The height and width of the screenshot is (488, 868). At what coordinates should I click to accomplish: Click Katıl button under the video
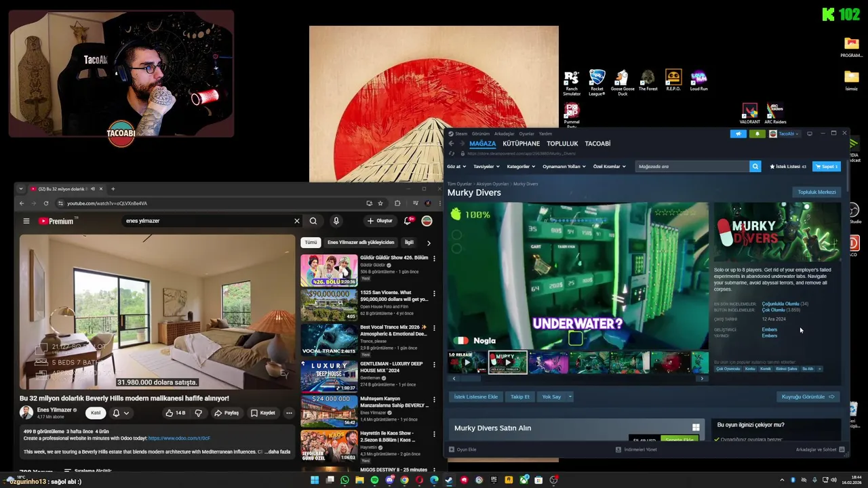[96, 413]
